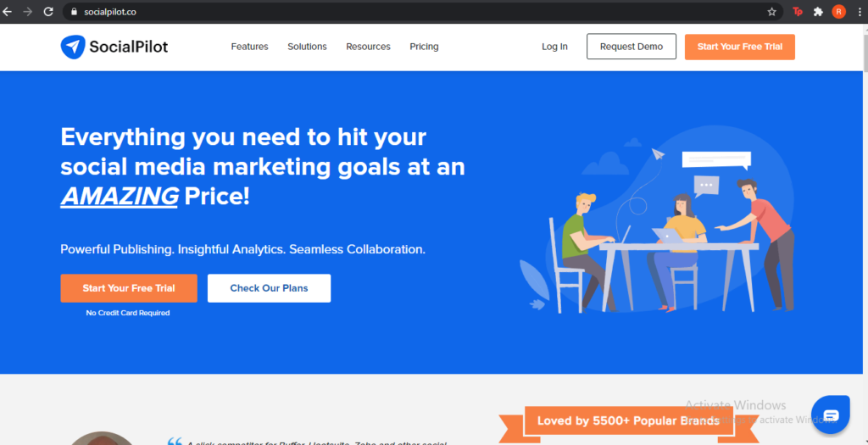Open the blue chat widget
Image resolution: width=868 pixels, height=445 pixels.
tap(830, 414)
